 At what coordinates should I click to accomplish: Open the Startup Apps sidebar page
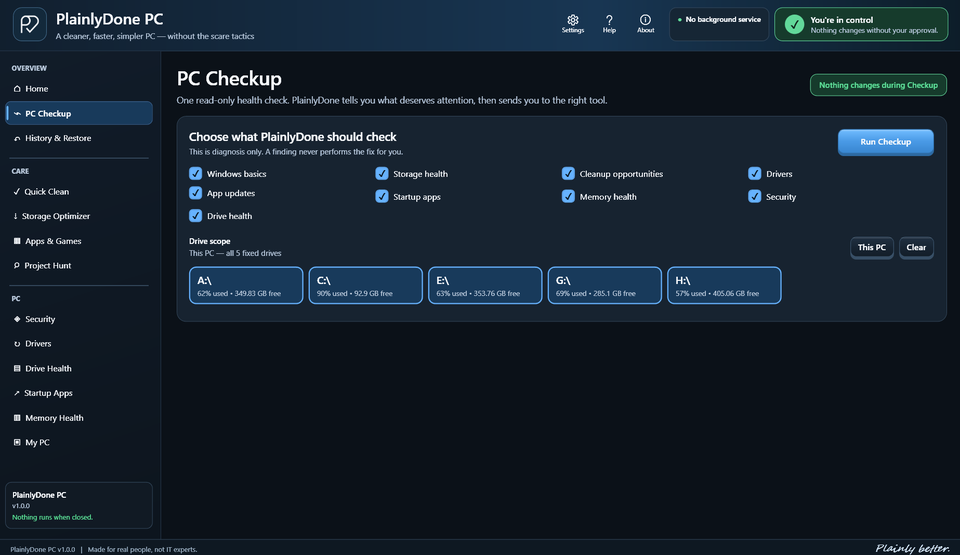point(79,393)
